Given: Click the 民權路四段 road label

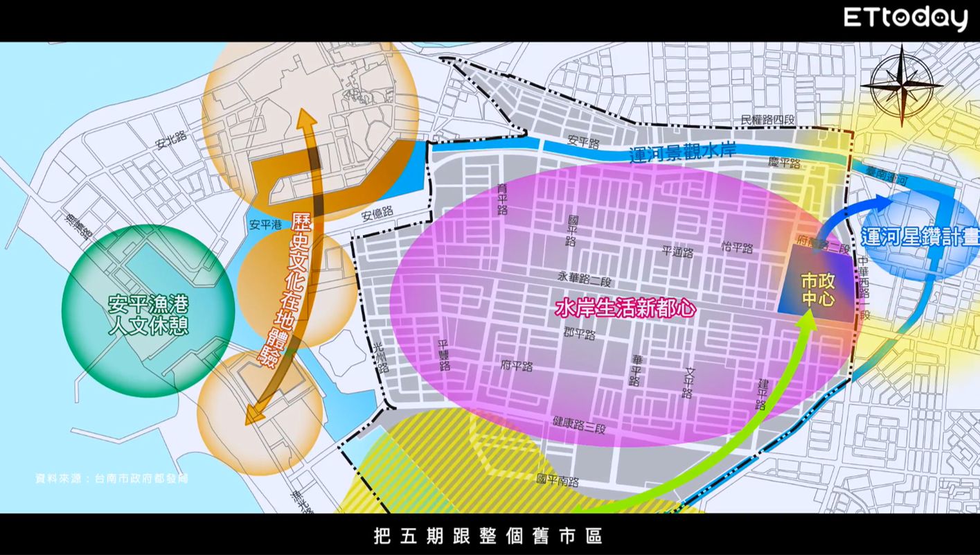Looking at the screenshot, I should tap(769, 119).
